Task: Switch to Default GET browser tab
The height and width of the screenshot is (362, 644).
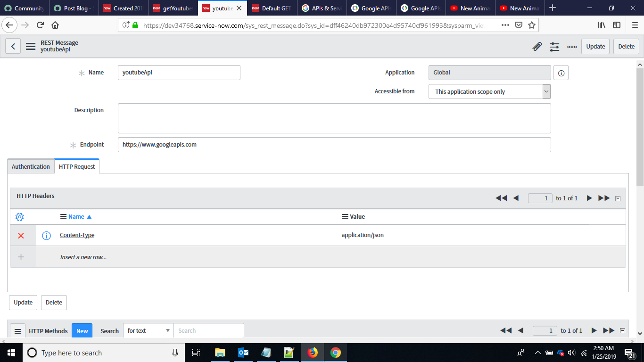Action: tap(272, 8)
